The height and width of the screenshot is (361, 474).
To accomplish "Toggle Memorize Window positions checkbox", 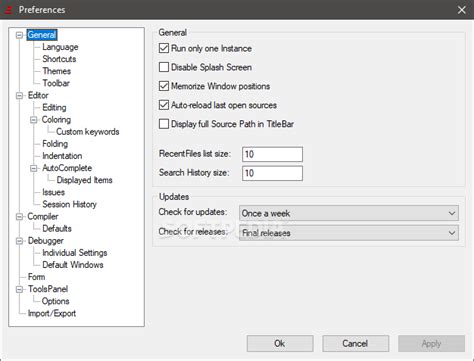I will [x=164, y=86].
